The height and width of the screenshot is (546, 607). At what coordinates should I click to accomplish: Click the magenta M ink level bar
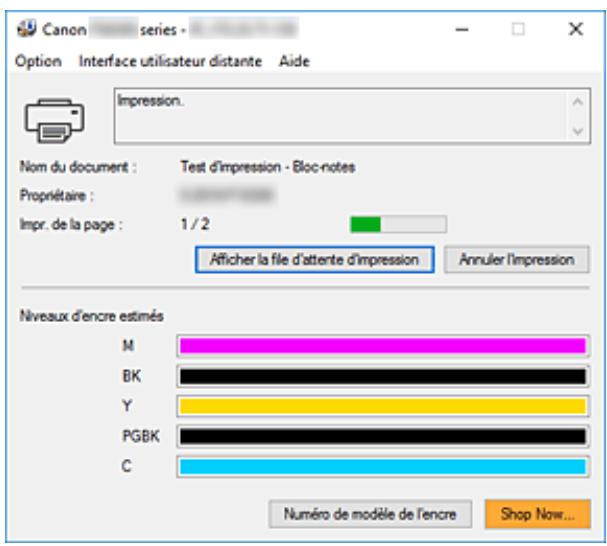[x=383, y=346]
